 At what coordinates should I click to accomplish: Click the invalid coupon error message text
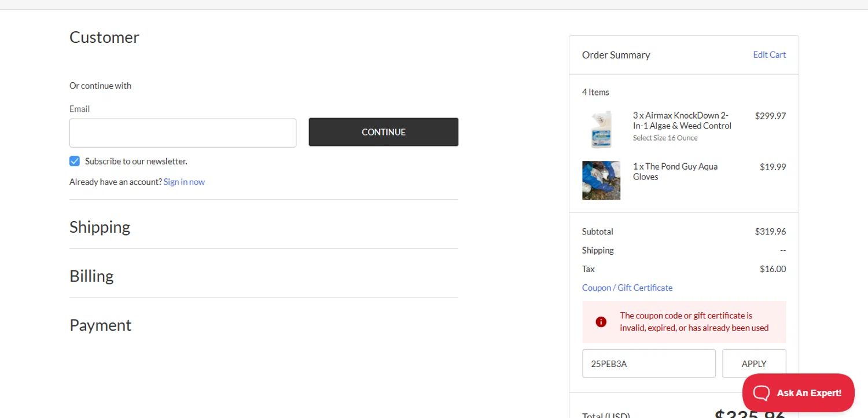coord(694,322)
